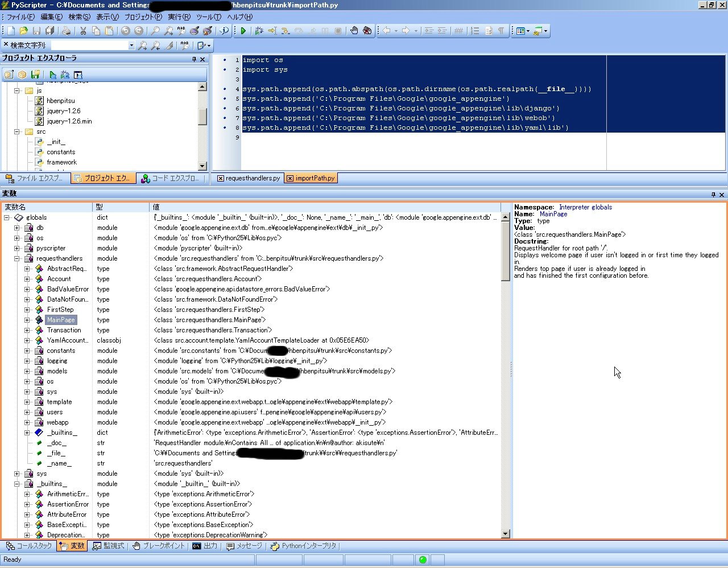Viewport: 728px width, 568px height.
Task: Expand the pyscripter module node
Action: tap(17, 248)
